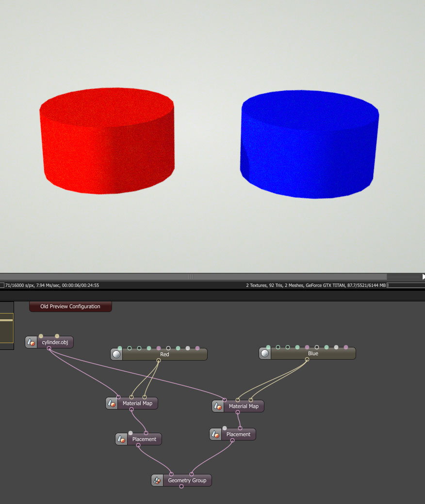Click icon of Placement node under Blue's Material Map

click(215, 434)
